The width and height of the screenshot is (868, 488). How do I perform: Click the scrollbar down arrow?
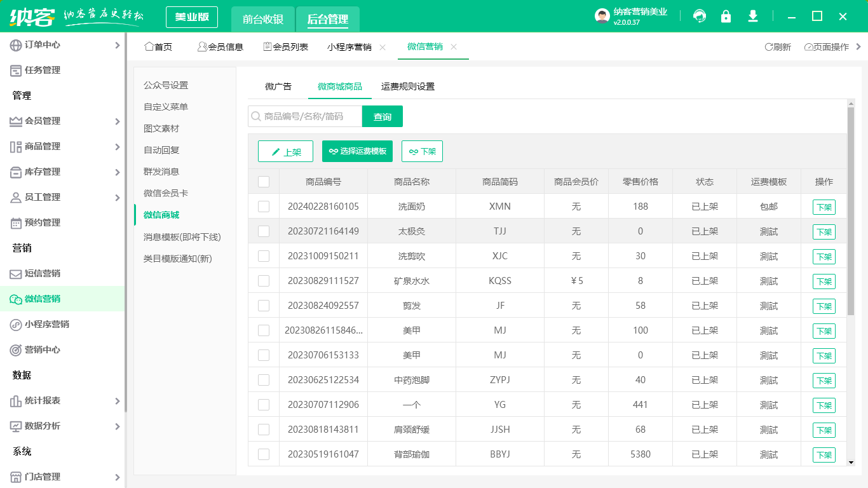click(851, 462)
